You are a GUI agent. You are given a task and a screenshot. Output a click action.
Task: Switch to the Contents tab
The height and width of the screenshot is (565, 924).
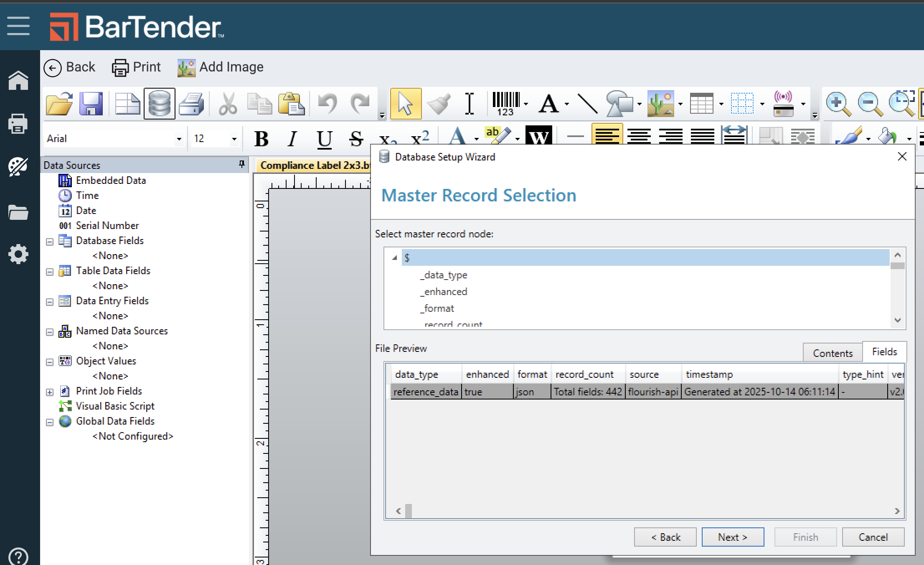pos(832,353)
